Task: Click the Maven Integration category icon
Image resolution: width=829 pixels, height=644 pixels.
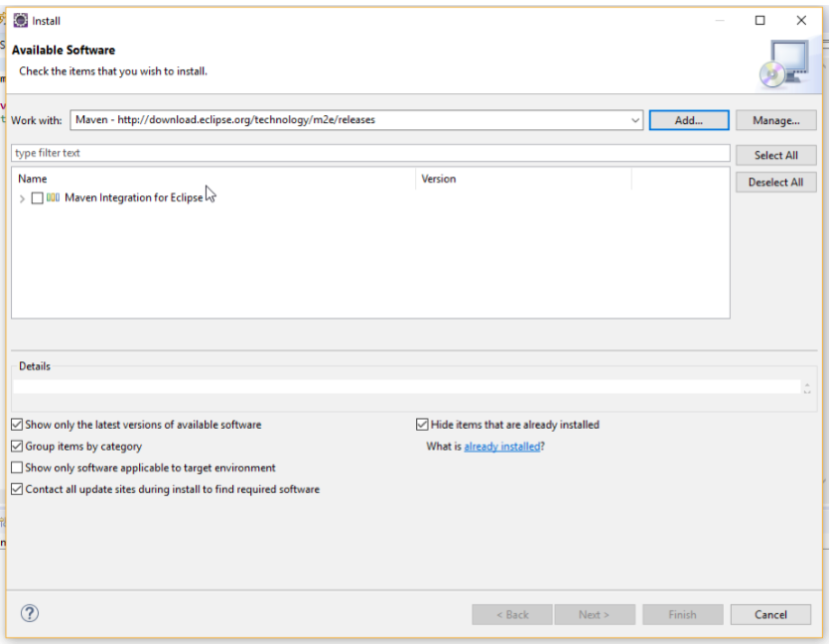Action: (x=53, y=197)
